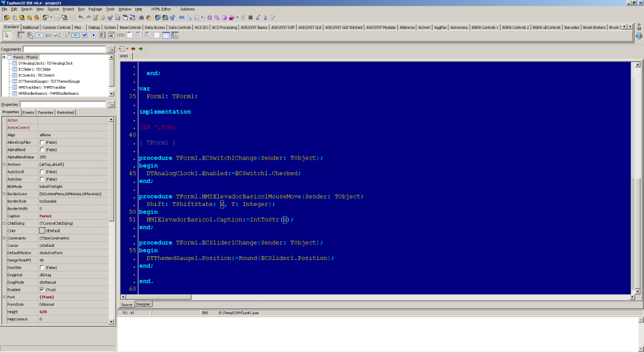
Task: Select the arrow pointer tool in palette
Action: pos(6,35)
